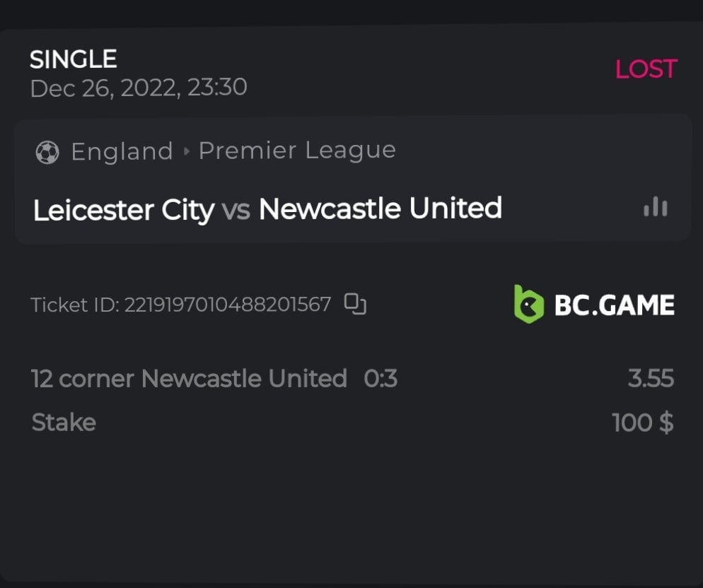The width and height of the screenshot is (703, 588).
Task: Select the Leicester City team name
Action: [124, 209]
